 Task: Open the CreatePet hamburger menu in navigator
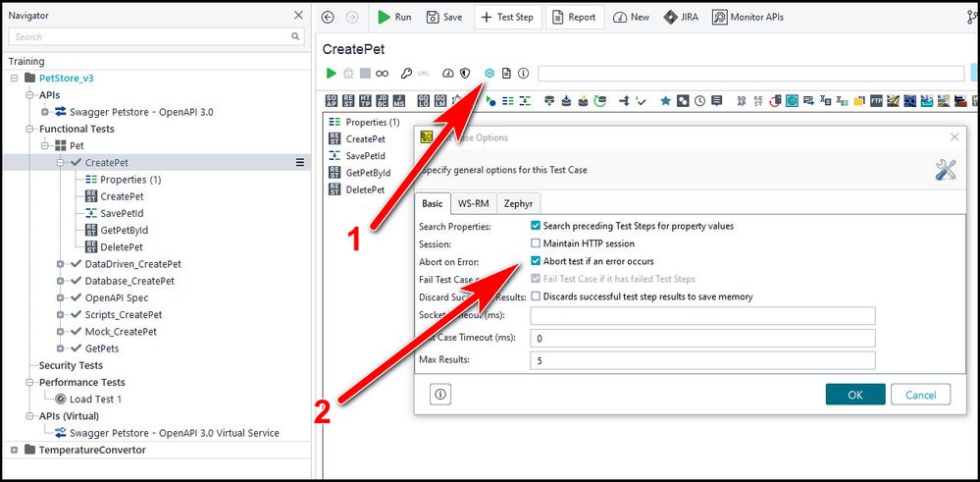300,163
